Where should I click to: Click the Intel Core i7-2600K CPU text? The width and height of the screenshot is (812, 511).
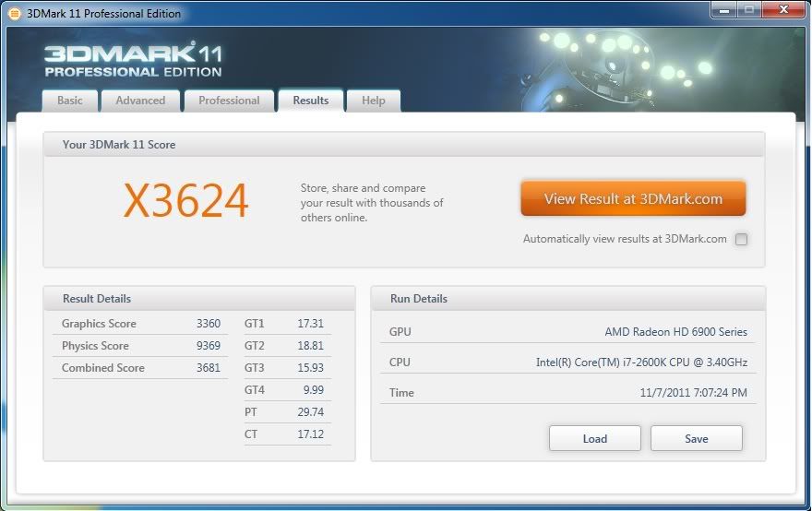coord(641,362)
